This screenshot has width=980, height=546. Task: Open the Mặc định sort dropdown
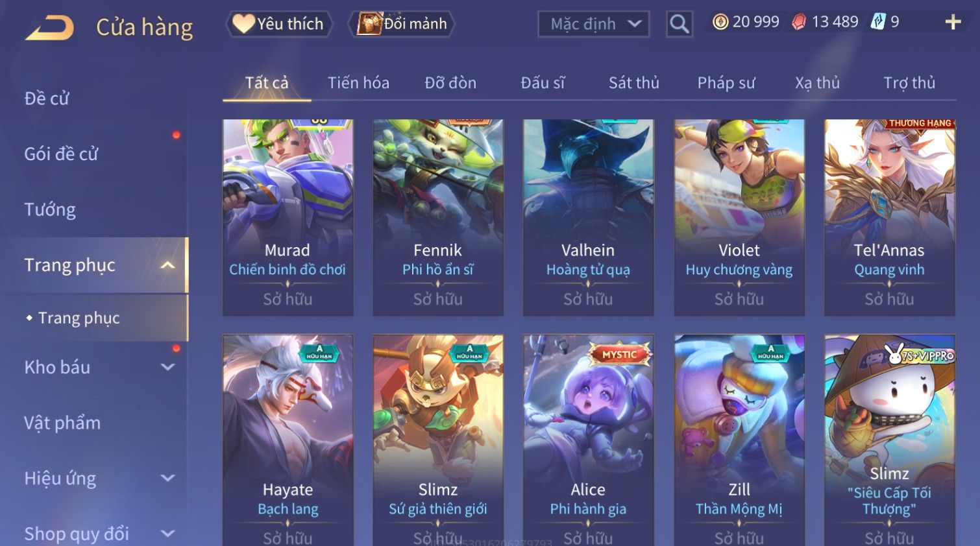pos(594,24)
